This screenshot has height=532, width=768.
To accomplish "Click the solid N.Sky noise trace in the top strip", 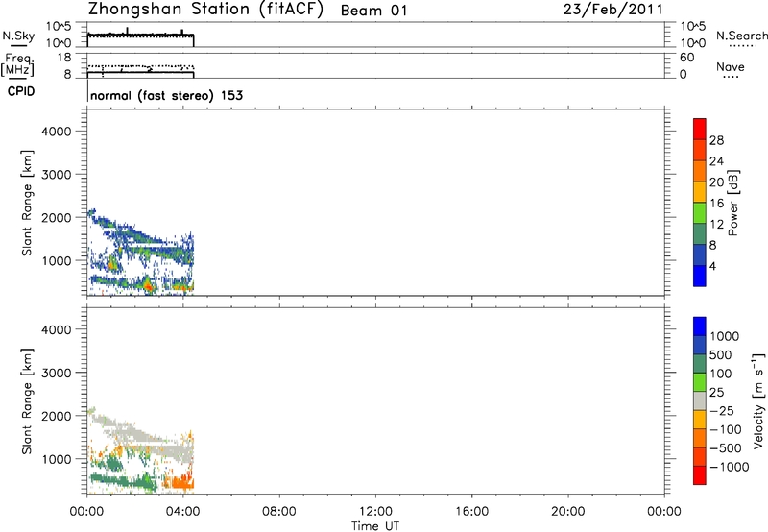I will pos(140,35).
